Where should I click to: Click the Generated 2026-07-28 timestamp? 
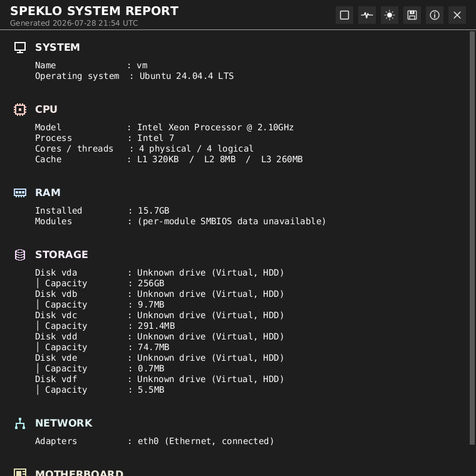click(74, 23)
